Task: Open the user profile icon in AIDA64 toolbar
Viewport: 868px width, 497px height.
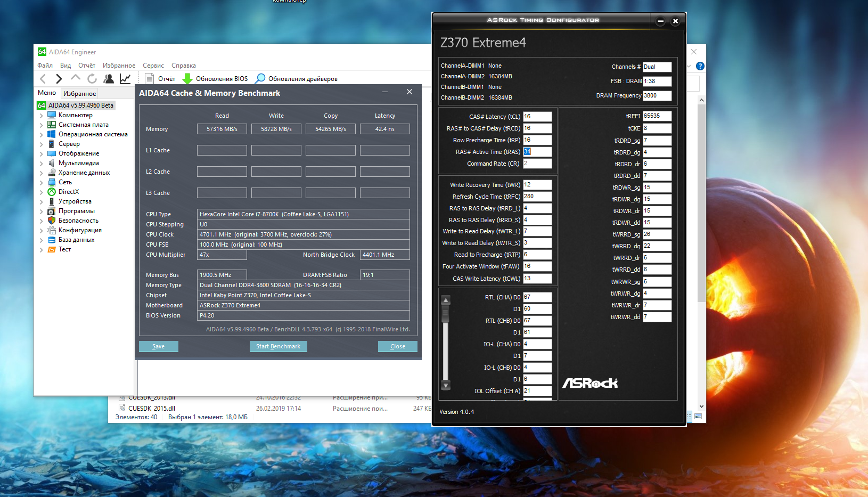Action: pos(109,79)
